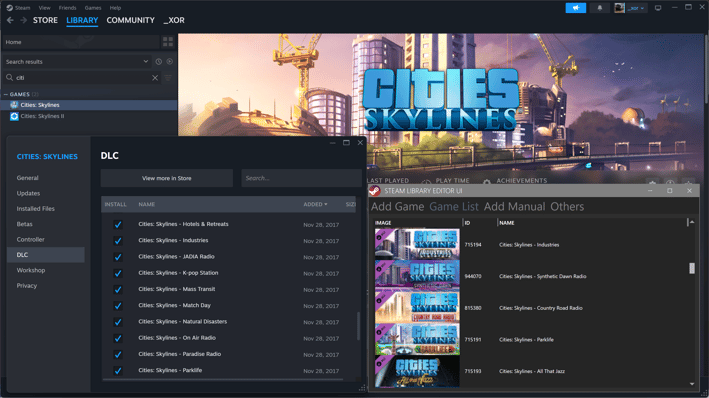Click the forward navigation arrow
Viewport: 709px width, 398px height.
click(24, 20)
